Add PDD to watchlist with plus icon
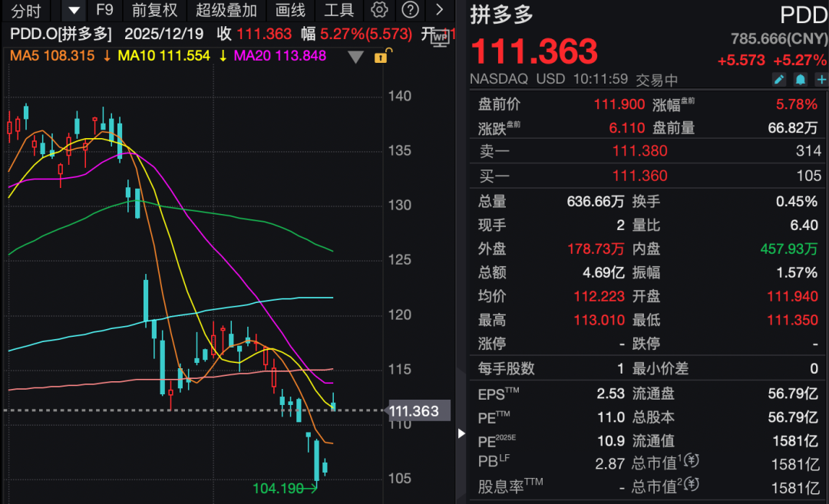The image size is (829, 504). click(821, 79)
